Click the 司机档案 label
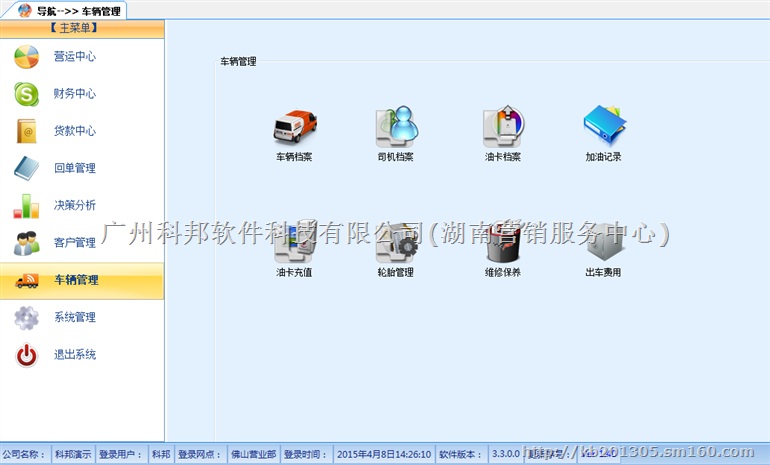Viewport: 770px width, 465px height. click(396, 157)
